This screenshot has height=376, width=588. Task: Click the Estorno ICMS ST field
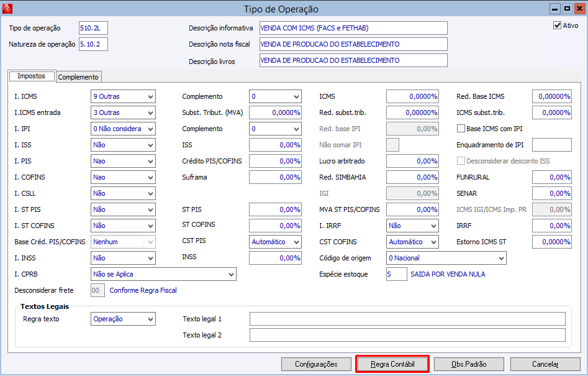552,242
